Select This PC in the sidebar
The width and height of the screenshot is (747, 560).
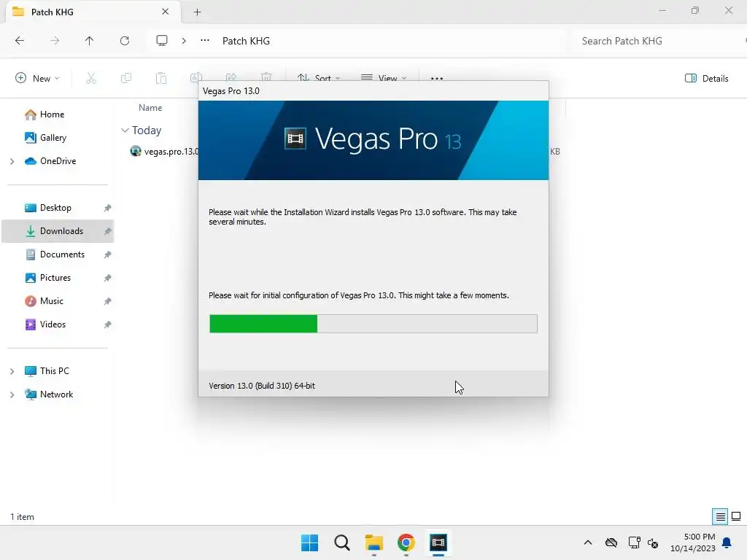click(47, 371)
